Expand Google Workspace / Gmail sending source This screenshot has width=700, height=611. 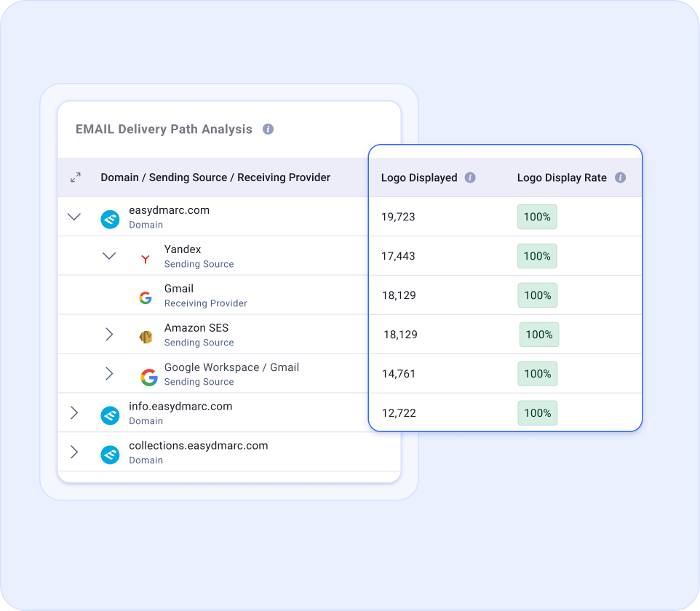(x=109, y=374)
